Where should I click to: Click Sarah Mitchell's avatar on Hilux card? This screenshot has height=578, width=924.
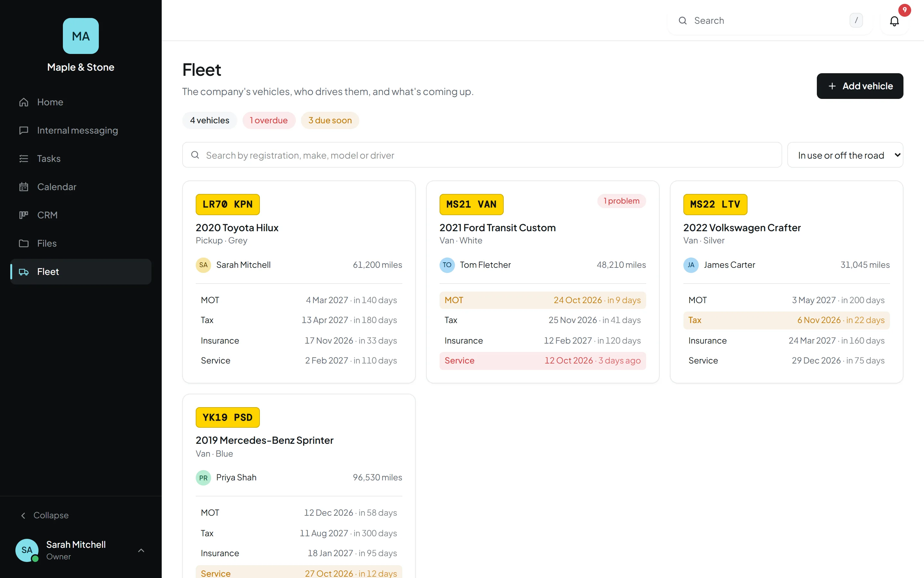203,265
